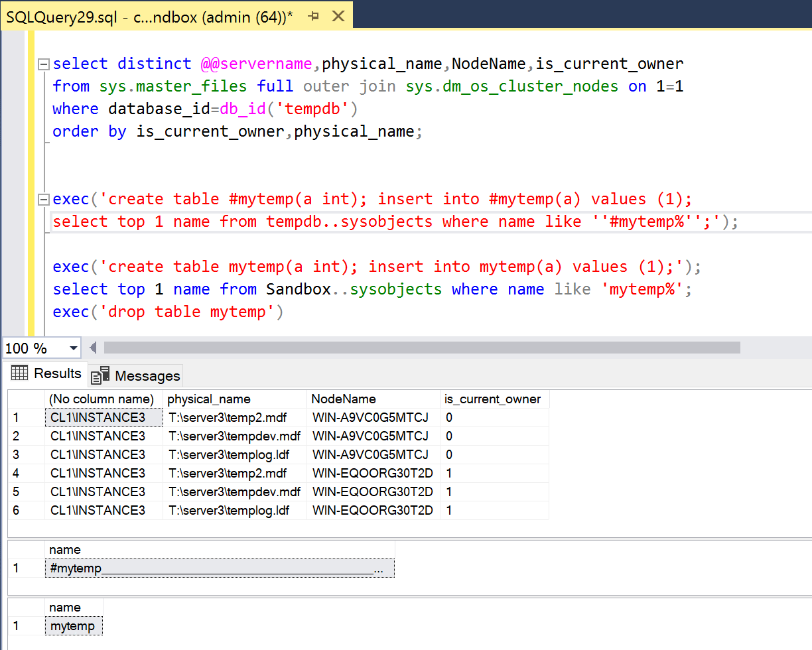Select the mytemp cell in last grid
Viewport: 812px width, 650px height.
(x=73, y=626)
